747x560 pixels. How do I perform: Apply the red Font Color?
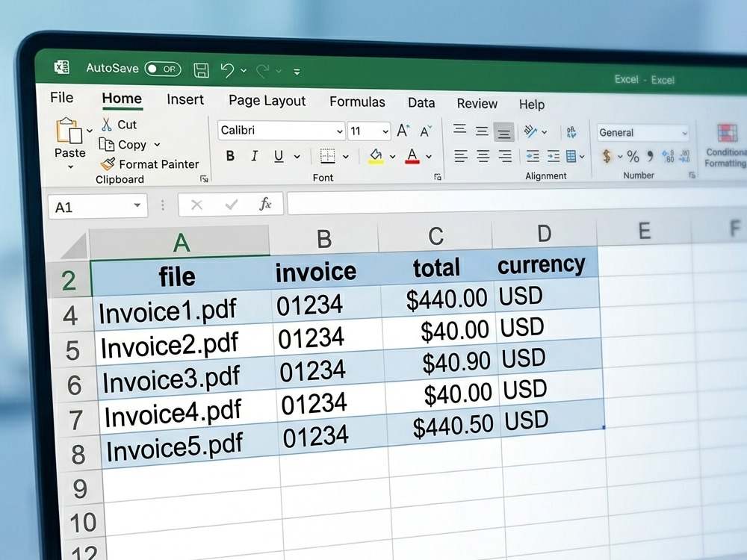coord(412,156)
